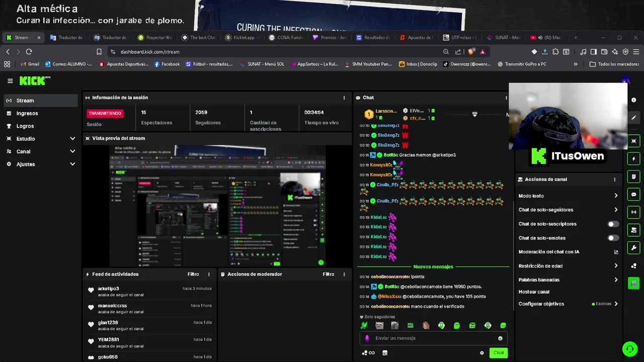
Task: Open the Ingresos sidebar section
Action: pyautogui.click(x=40, y=113)
